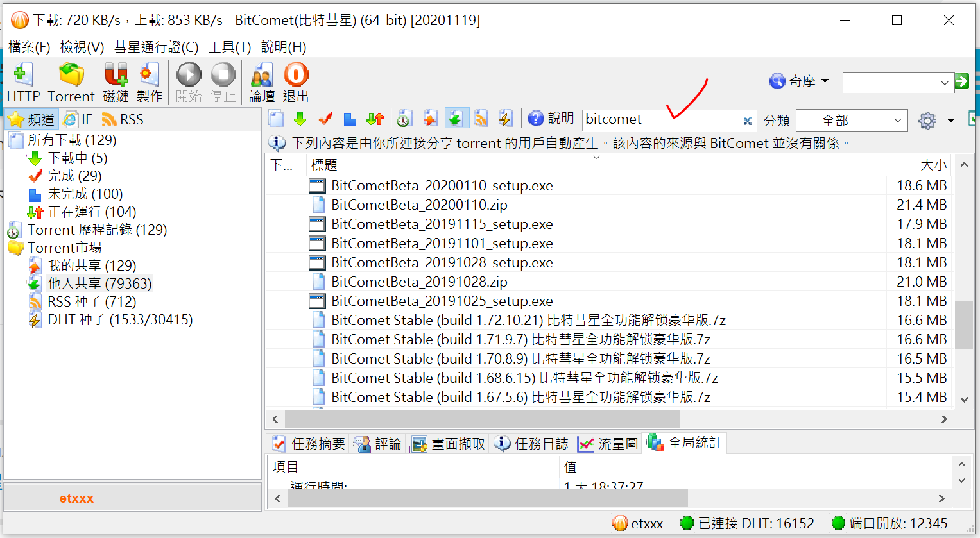Open torrent history clock icon in list toolbar

click(x=404, y=119)
